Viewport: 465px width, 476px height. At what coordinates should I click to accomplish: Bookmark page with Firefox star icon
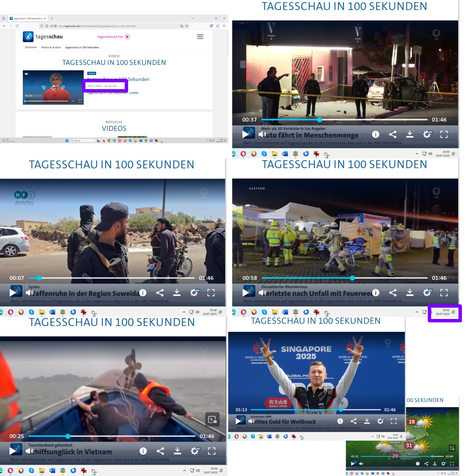(187, 26)
